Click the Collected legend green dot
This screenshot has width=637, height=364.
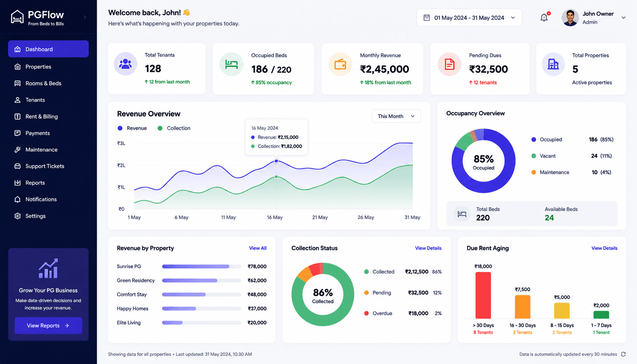click(366, 272)
